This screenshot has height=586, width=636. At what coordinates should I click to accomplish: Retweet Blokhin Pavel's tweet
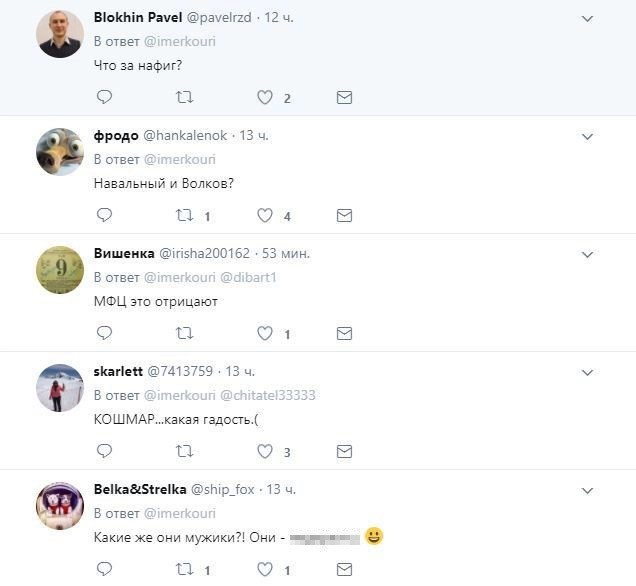[x=184, y=97]
